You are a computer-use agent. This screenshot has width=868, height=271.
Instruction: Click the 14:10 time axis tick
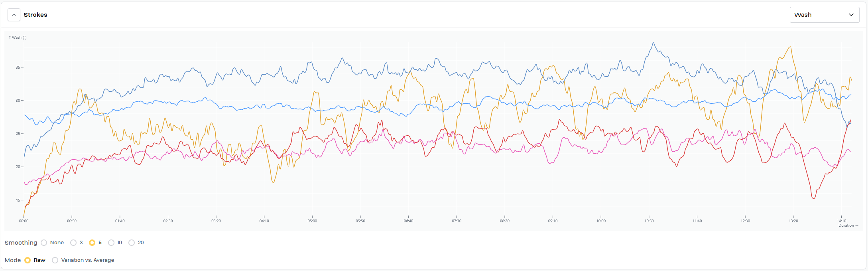(x=841, y=221)
